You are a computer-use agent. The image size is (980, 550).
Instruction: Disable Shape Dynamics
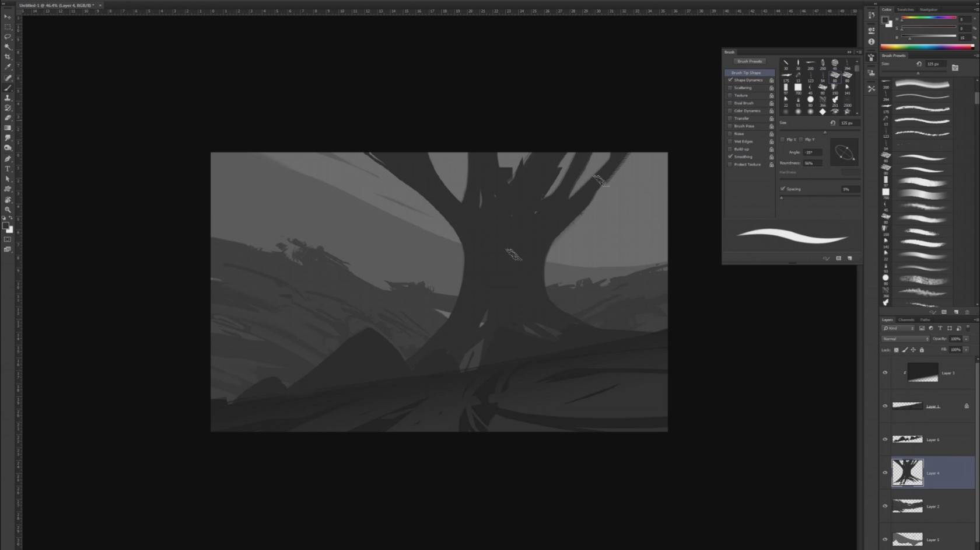[x=730, y=80]
